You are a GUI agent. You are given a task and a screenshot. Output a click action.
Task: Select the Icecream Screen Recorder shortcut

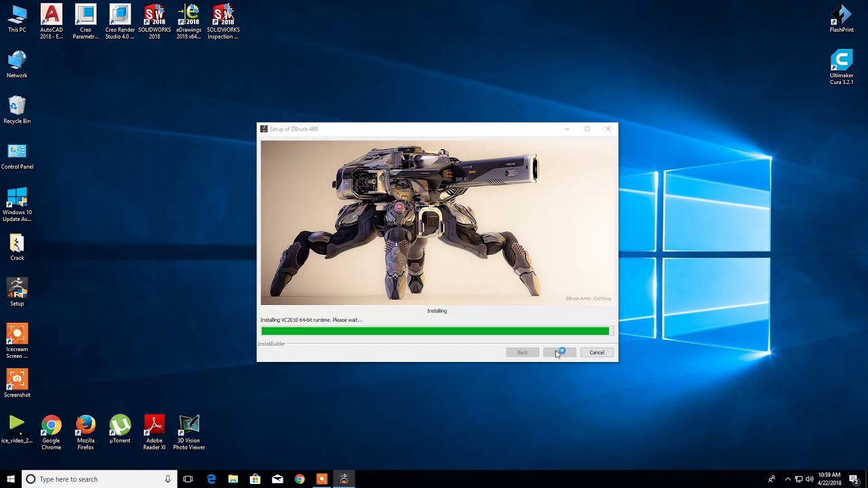click(17, 341)
